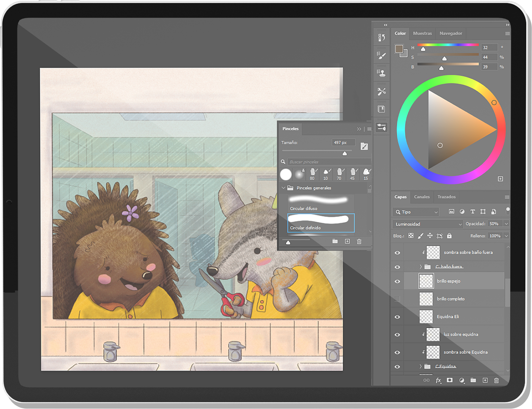The image size is (532, 409).
Task: Hide the "sombra sobre Equidna" layer
Action: pos(397,352)
